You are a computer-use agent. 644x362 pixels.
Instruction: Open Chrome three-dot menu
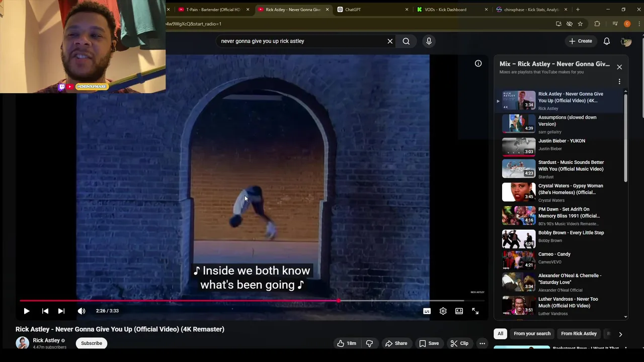[639, 24]
